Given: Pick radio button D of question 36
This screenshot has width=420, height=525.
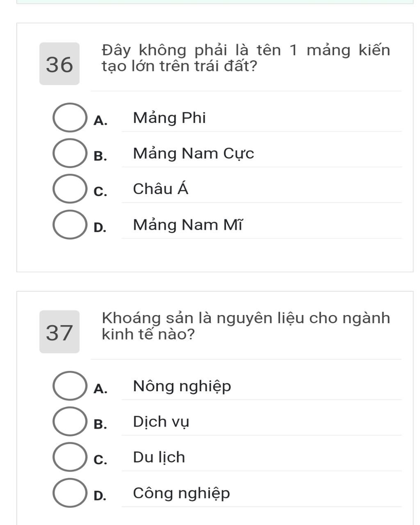Looking at the screenshot, I should (70, 225).
